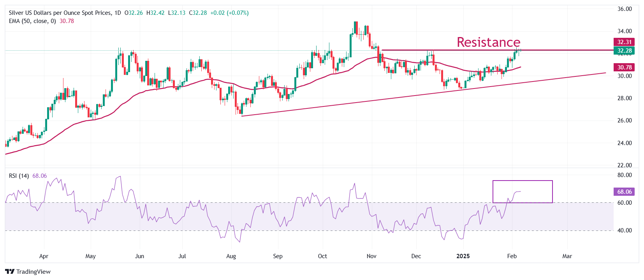Select the RSI (14) indicator label

coord(19,176)
